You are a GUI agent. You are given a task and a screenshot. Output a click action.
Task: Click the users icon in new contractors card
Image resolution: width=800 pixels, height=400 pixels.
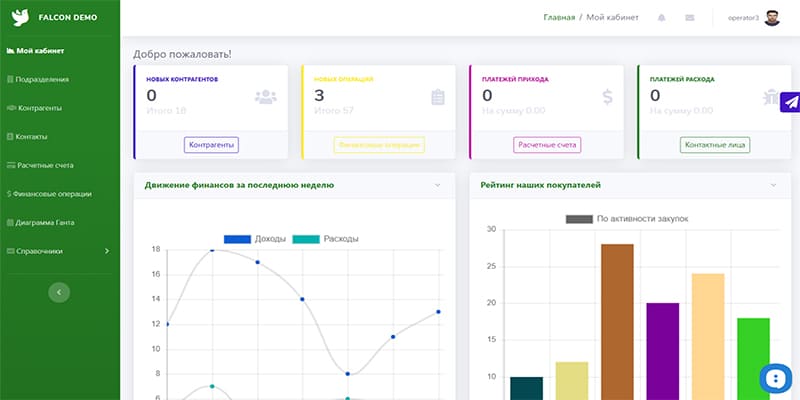coord(265,97)
